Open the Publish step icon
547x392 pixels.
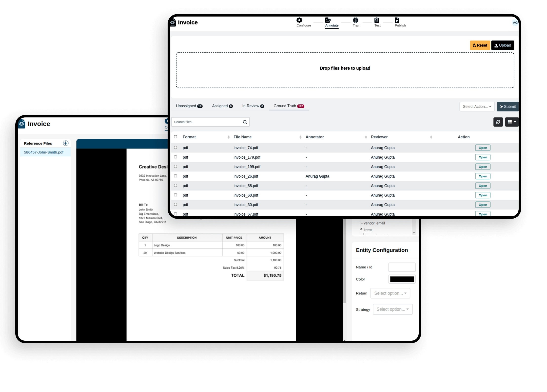(397, 20)
